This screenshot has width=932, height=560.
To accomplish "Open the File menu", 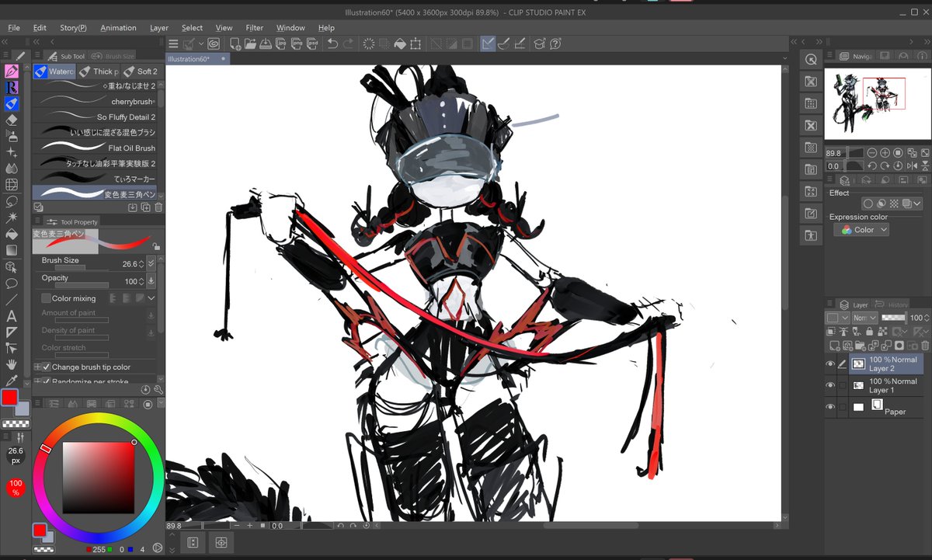I will 14,28.
